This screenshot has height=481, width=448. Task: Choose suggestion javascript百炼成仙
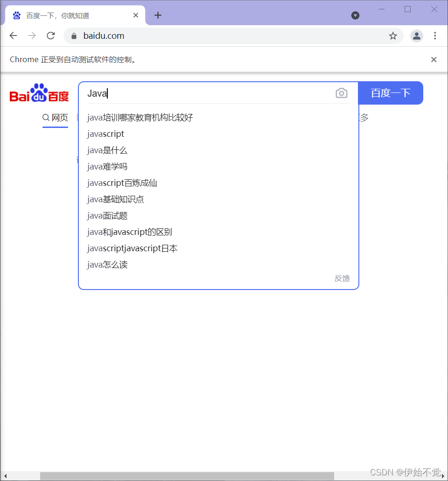[218, 183]
